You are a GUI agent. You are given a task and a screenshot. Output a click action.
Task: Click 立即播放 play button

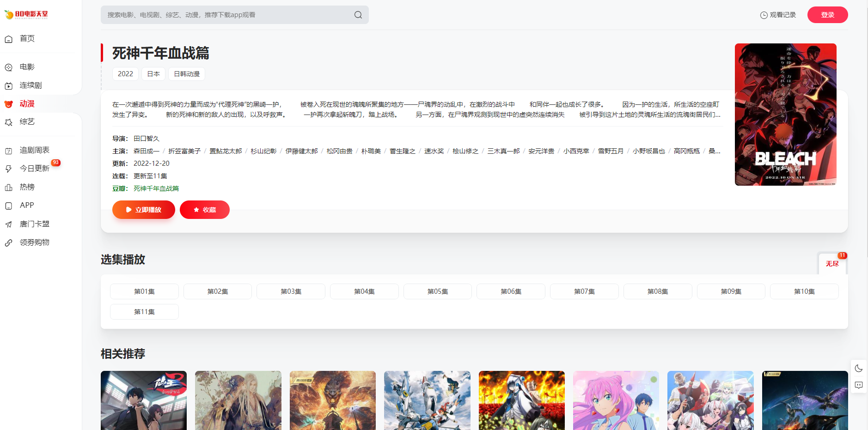(x=144, y=210)
